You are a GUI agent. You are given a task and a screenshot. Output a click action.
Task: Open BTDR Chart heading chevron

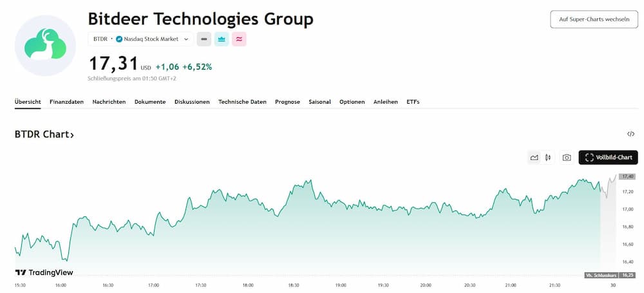click(x=72, y=135)
